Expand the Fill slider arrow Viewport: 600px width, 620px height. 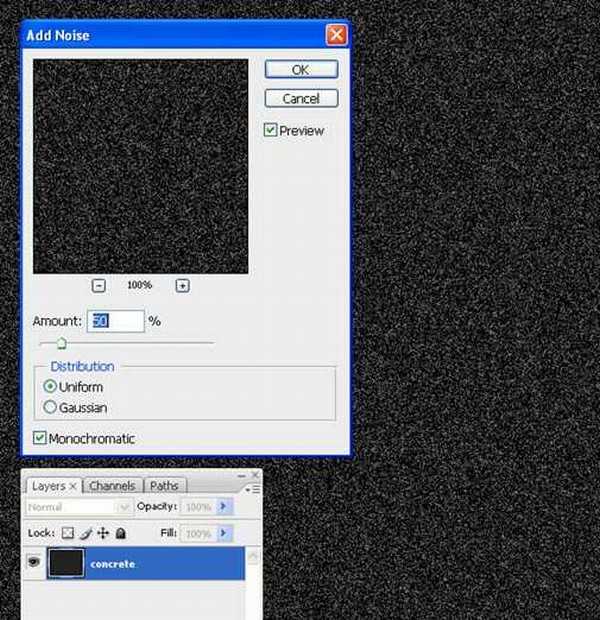pos(224,534)
